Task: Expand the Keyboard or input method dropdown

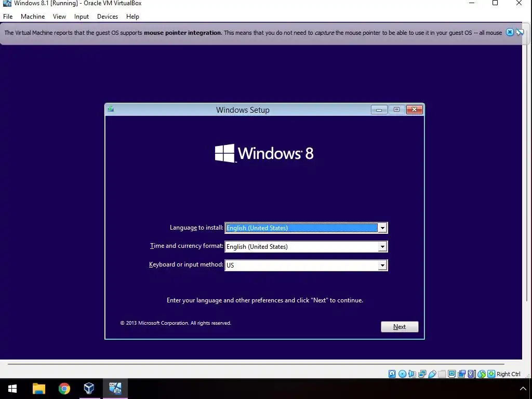Action: pyautogui.click(x=382, y=265)
